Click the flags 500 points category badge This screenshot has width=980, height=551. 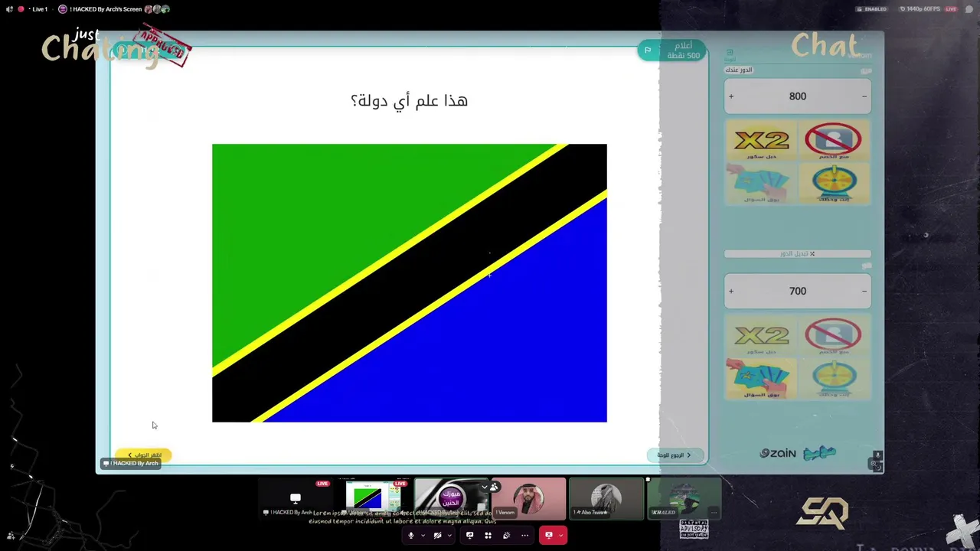pyautogui.click(x=671, y=51)
